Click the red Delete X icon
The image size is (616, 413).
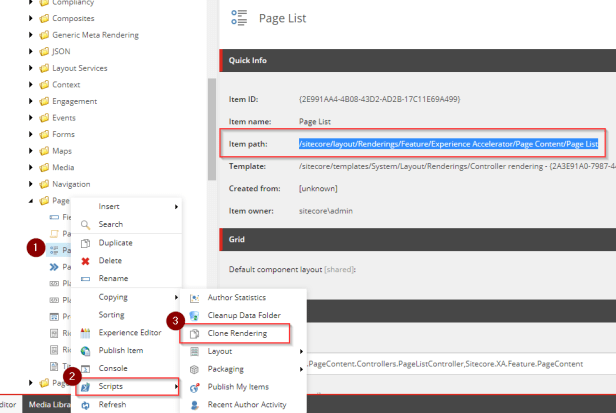pyautogui.click(x=85, y=260)
